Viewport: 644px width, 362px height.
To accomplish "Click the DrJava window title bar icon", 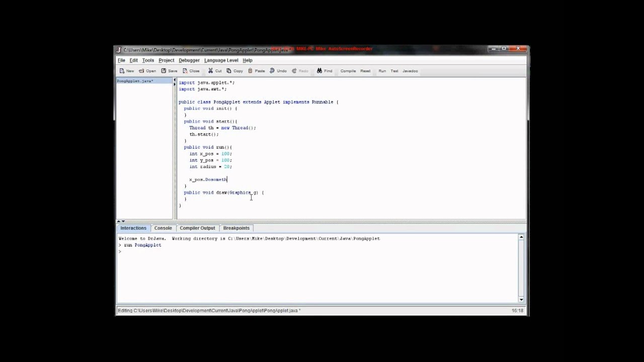I will click(119, 50).
